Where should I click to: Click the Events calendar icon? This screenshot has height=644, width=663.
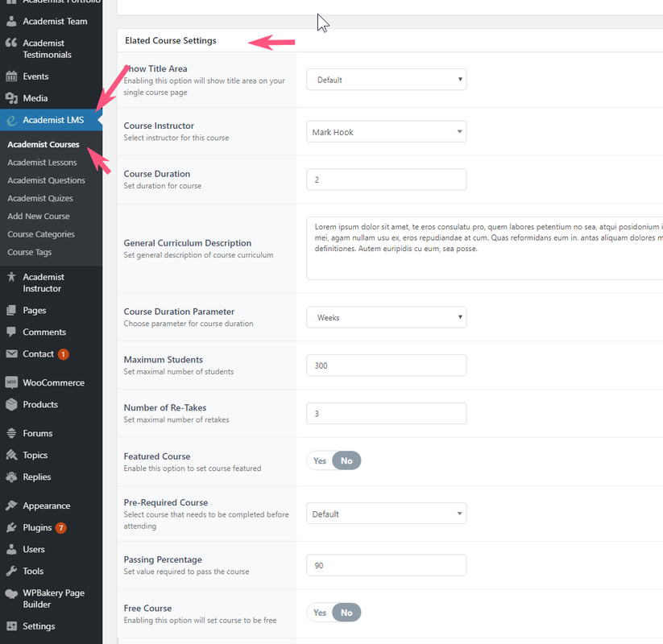(x=11, y=76)
